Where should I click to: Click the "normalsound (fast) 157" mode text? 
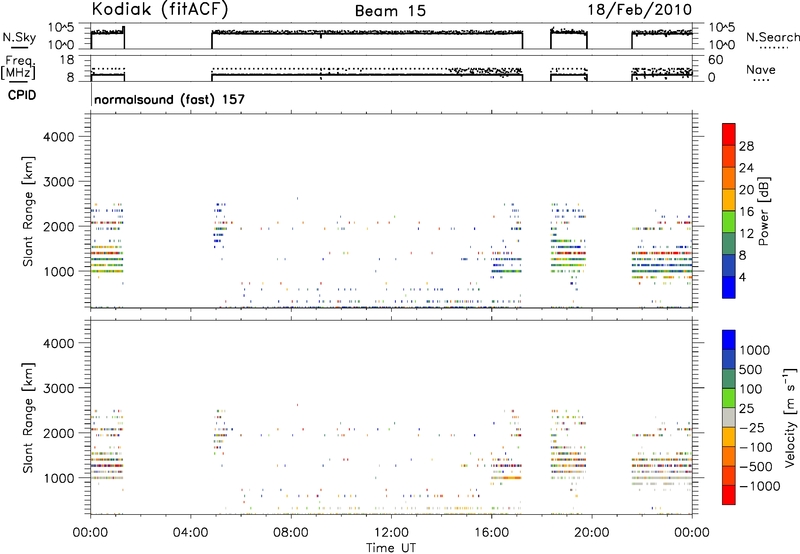(169, 99)
